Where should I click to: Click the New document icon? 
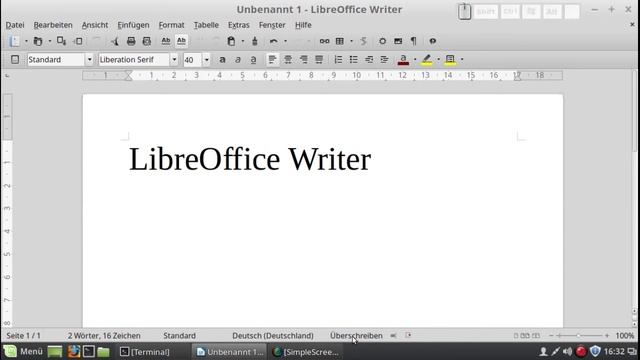click(x=15, y=41)
